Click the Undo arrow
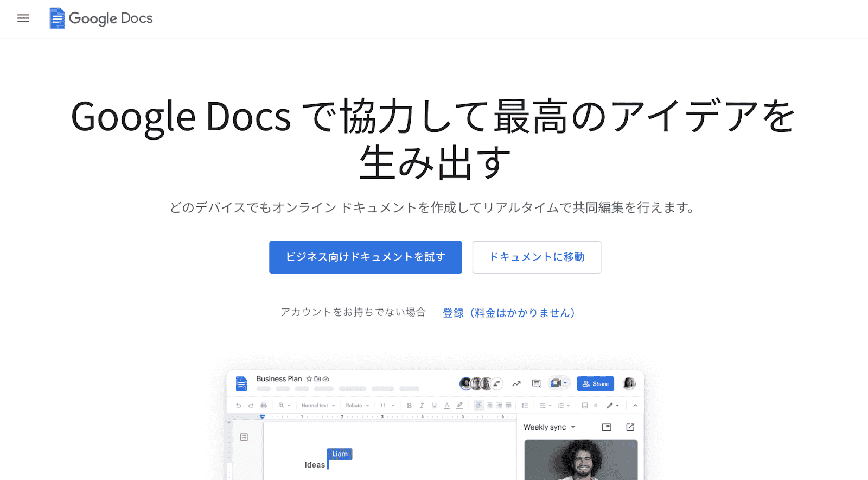This screenshot has height=480, width=868. click(239, 406)
